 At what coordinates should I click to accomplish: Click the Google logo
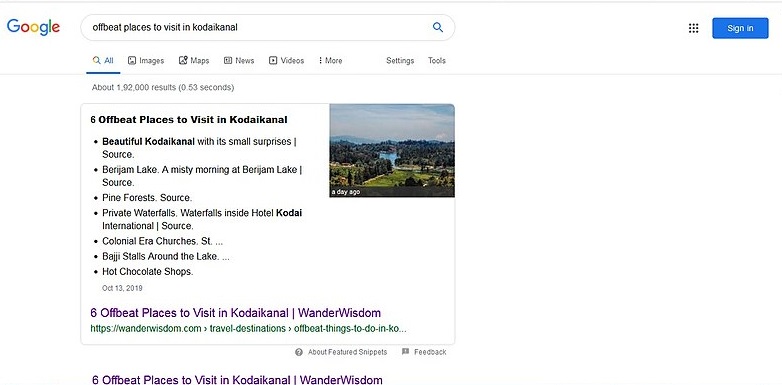pyautogui.click(x=33, y=27)
